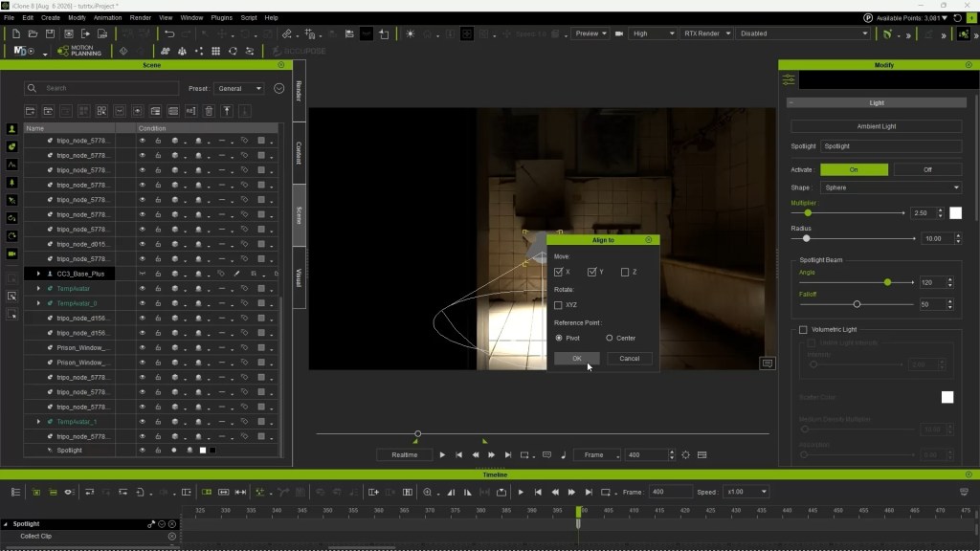Click the refresh icon beside Available Points
Viewport: 980px width, 551px height.
pyautogui.click(x=957, y=18)
